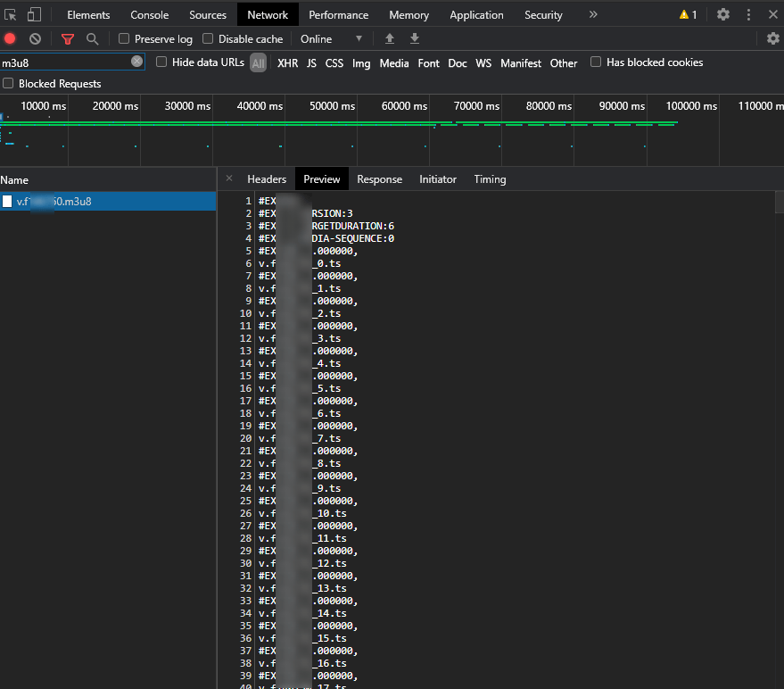Tick the Hide data URLs checkbox

(161, 62)
